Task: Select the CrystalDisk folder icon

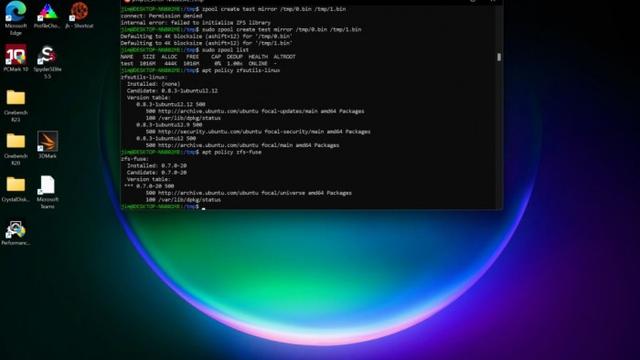Action: [x=16, y=189]
